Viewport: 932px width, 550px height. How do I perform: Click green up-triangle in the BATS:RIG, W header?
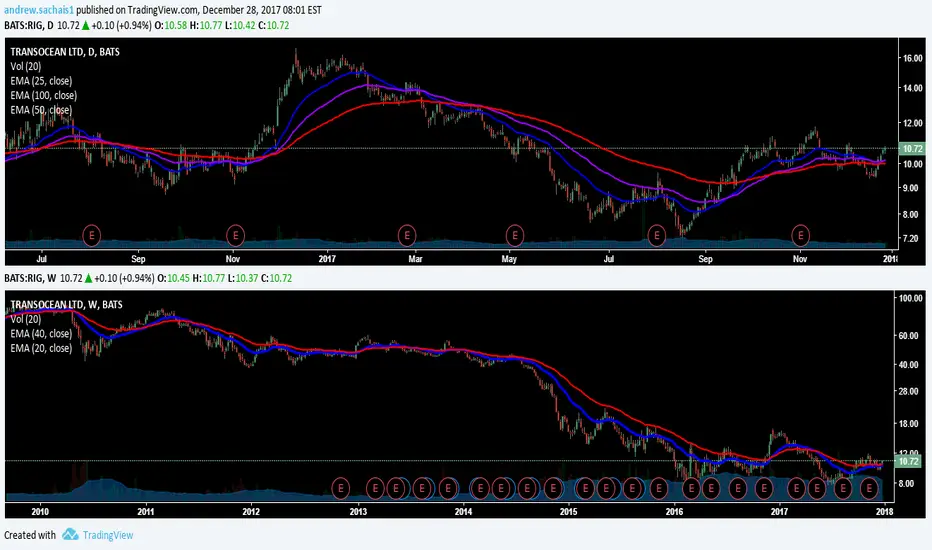coord(89,278)
